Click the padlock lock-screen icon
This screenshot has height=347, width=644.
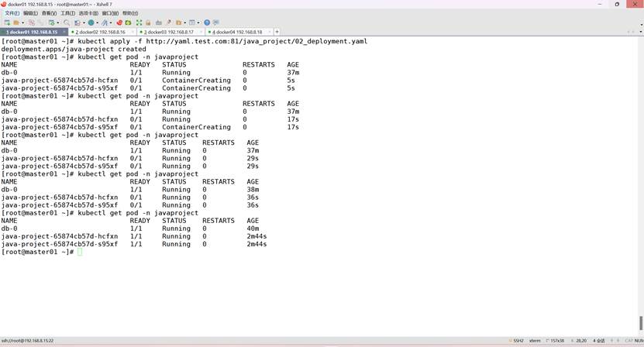click(x=148, y=22)
